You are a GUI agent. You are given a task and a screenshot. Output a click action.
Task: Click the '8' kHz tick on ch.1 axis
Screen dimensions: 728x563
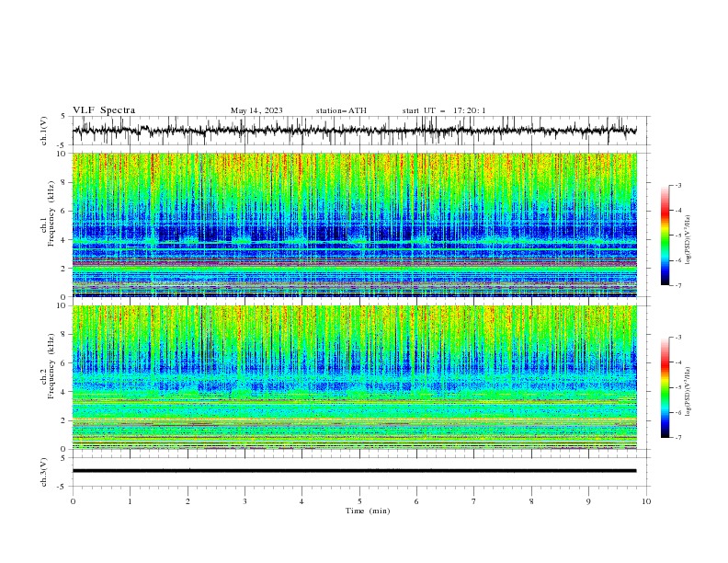tap(64, 182)
